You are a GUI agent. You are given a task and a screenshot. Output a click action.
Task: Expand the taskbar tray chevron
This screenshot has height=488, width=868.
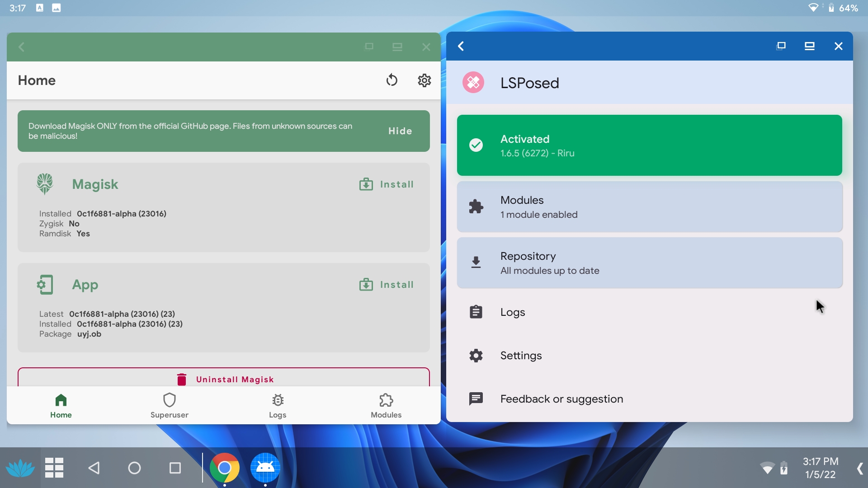(859, 468)
